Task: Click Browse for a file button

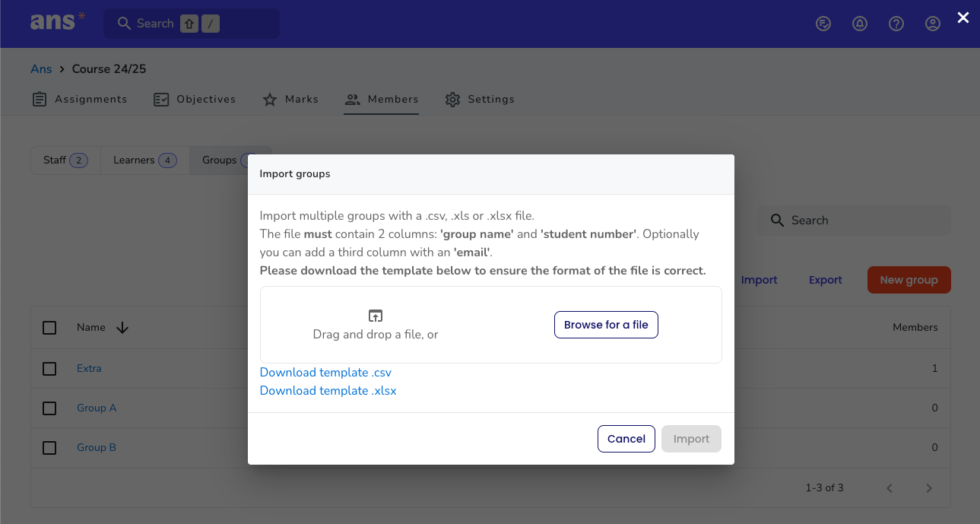Action: pos(606,325)
